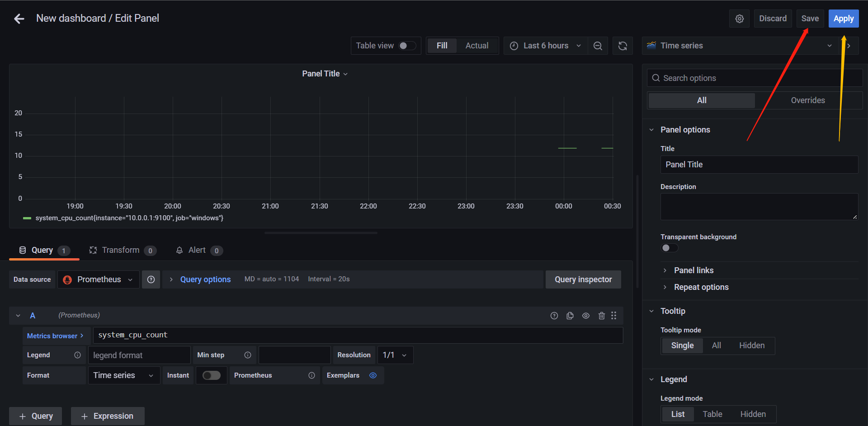
Task: Open the Prometheus data source dropdown
Action: [x=99, y=279]
